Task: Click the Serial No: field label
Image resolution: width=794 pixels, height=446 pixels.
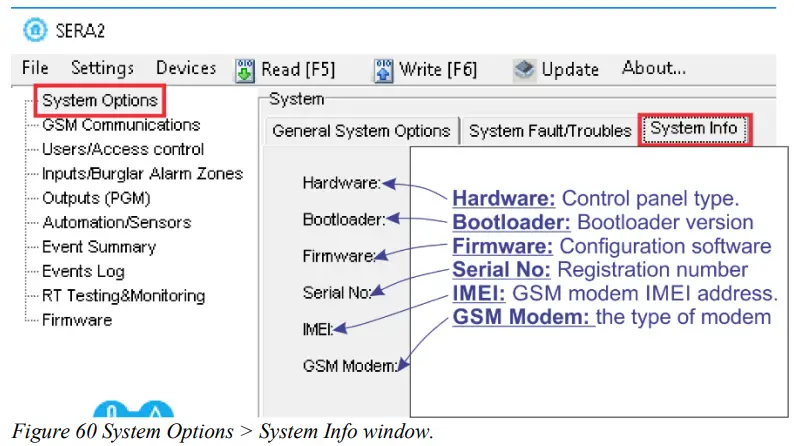Action: point(337,293)
